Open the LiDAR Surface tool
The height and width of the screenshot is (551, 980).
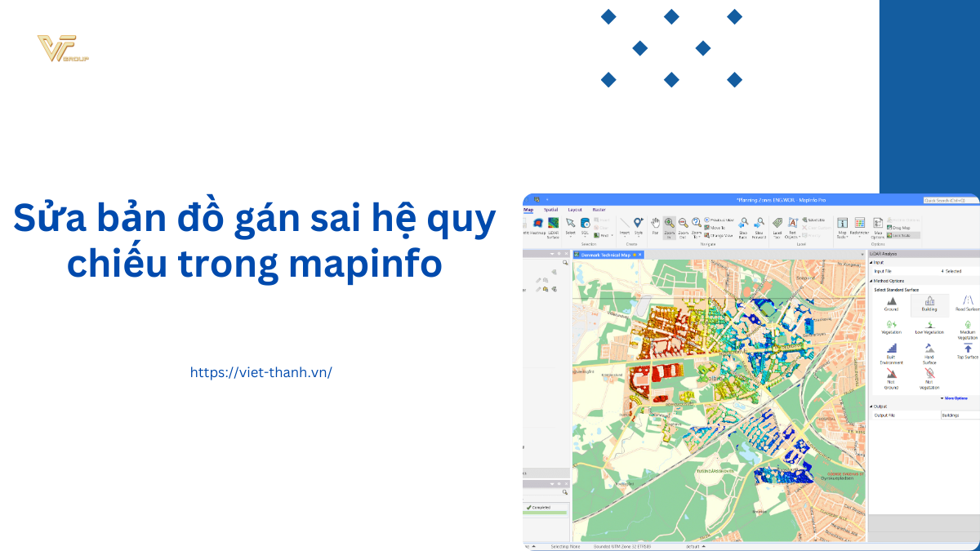pos(554,225)
